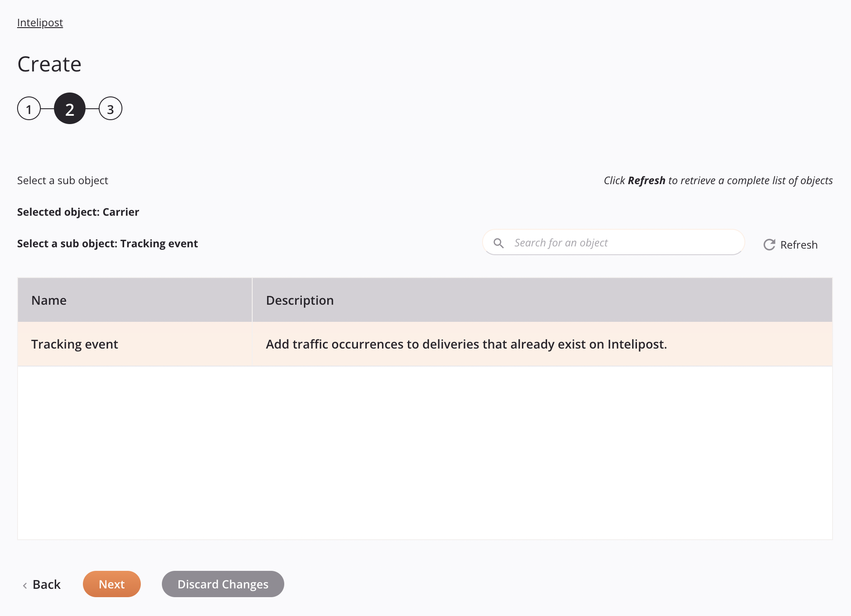Click the active step 2 indicator

click(70, 108)
